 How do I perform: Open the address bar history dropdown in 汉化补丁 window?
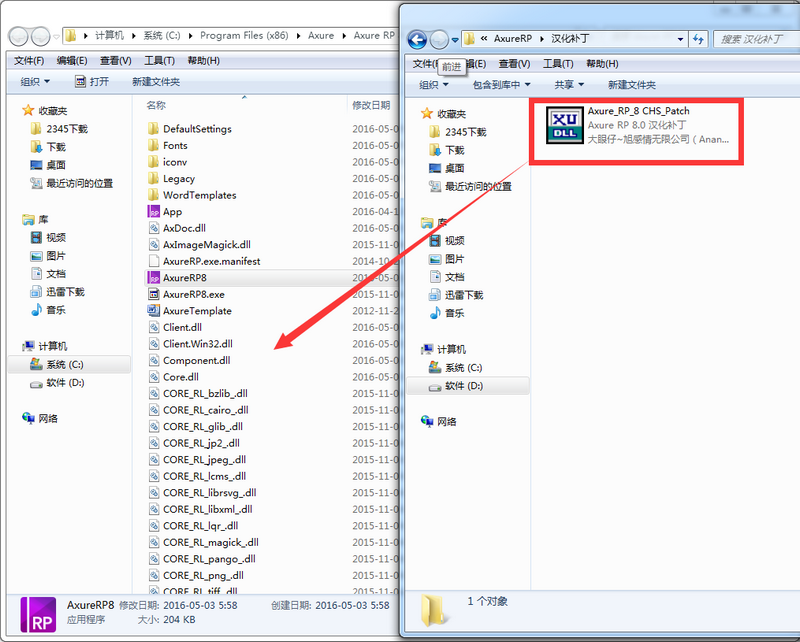click(680, 39)
